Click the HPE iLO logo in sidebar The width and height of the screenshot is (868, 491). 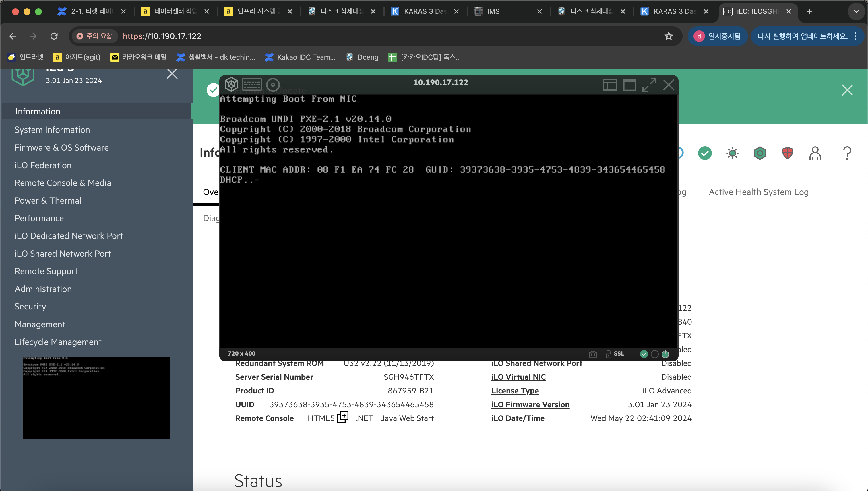pos(23,77)
